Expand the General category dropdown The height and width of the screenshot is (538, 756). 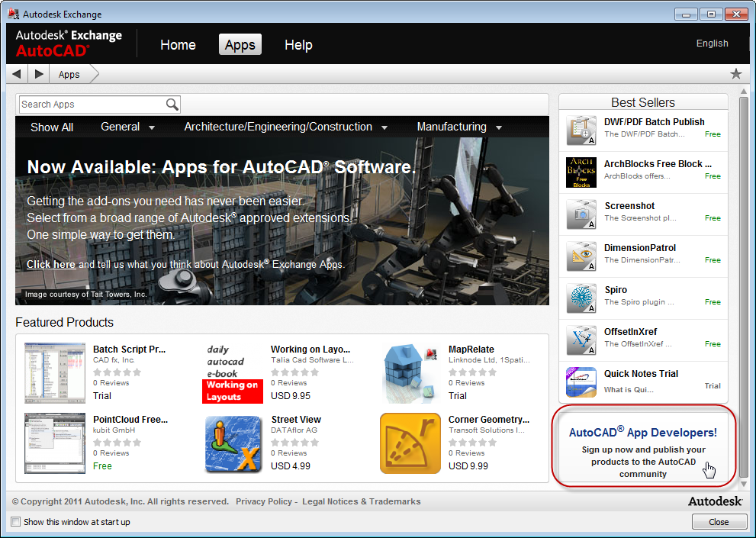[128, 127]
